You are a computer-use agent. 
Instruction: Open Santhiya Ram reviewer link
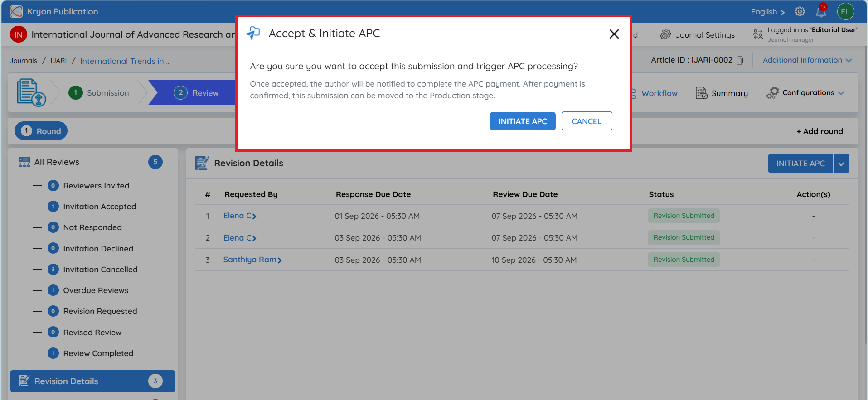coord(252,260)
